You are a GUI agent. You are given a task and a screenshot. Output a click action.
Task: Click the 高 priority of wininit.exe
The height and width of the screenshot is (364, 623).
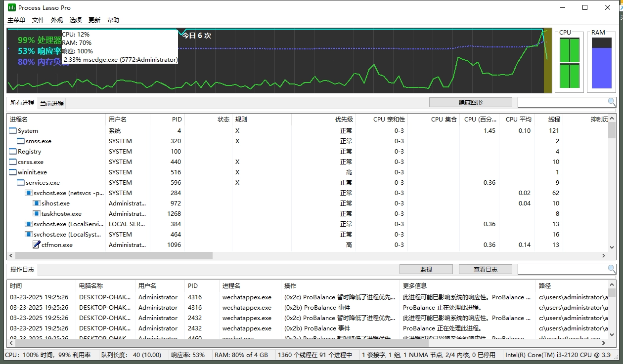coord(350,172)
